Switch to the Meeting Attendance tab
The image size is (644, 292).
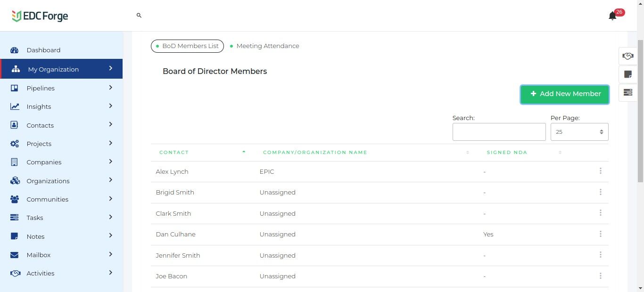pyautogui.click(x=267, y=46)
